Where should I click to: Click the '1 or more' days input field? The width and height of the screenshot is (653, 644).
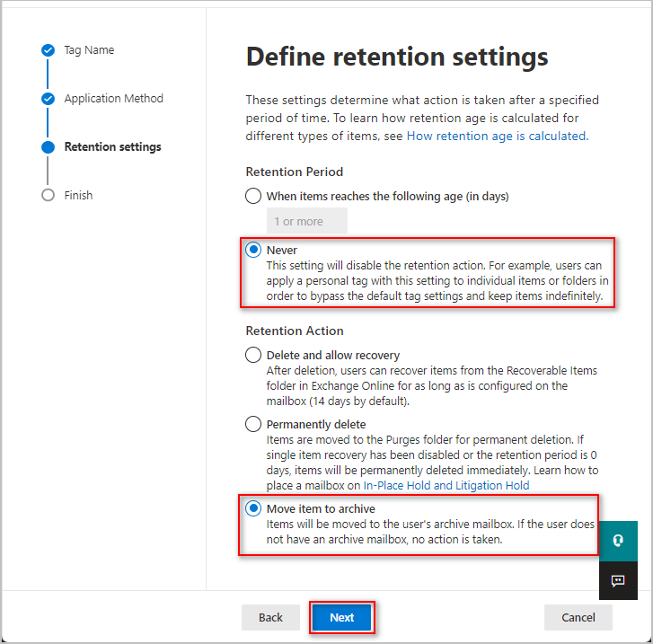[x=307, y=221]
